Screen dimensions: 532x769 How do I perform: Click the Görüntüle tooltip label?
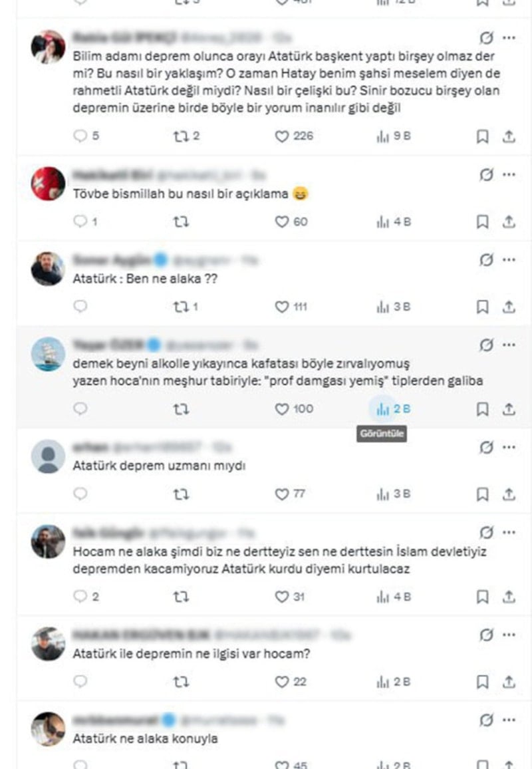[382, 434]
